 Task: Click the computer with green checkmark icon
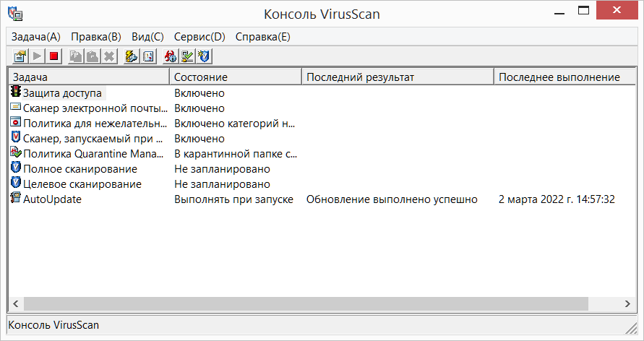(x=187, y=56)
